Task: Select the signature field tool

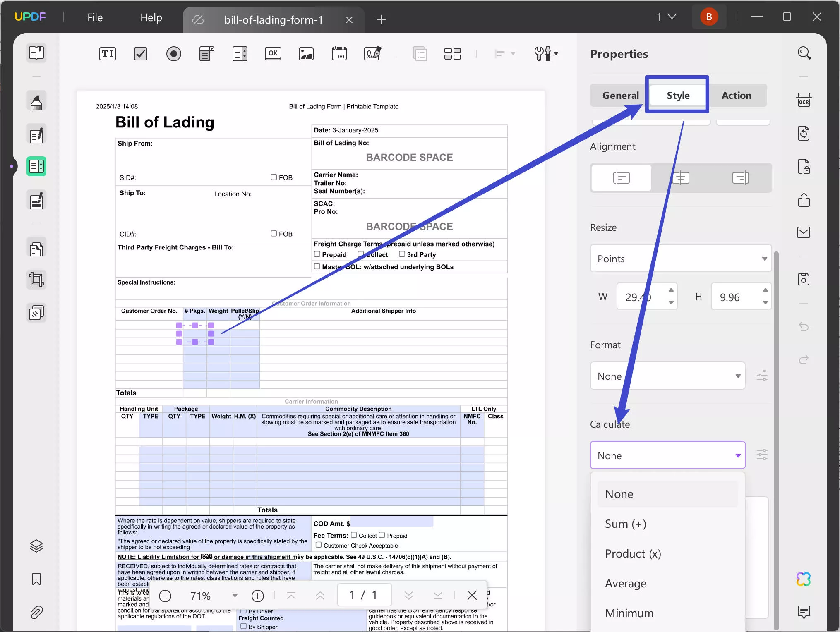Action: [372, 54]
